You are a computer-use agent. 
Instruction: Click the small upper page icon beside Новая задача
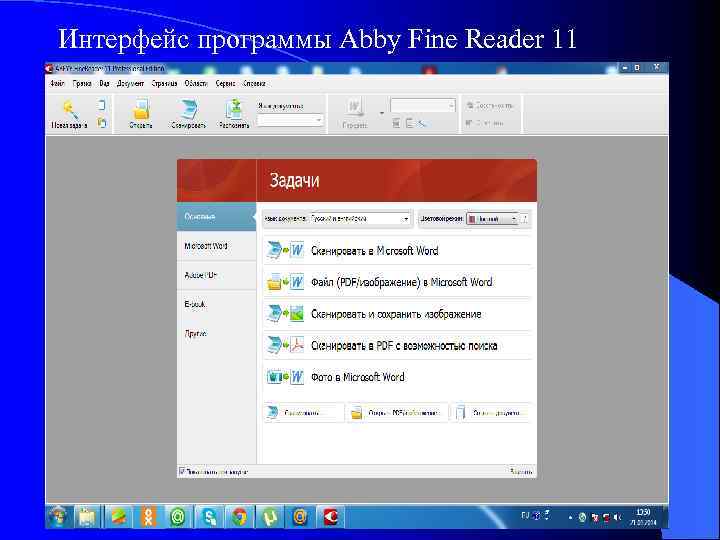tap(101, 105)
